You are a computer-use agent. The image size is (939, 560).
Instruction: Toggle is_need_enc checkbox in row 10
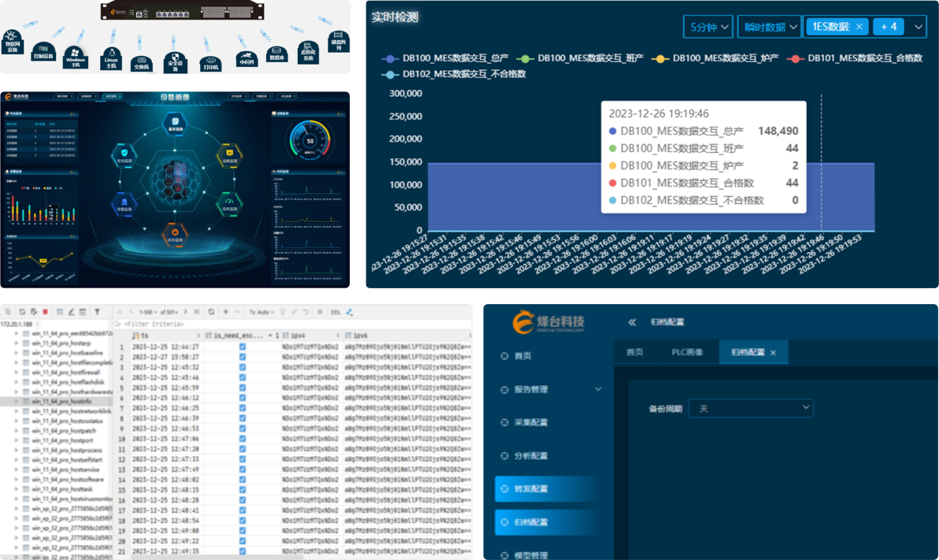click(242, 439)
